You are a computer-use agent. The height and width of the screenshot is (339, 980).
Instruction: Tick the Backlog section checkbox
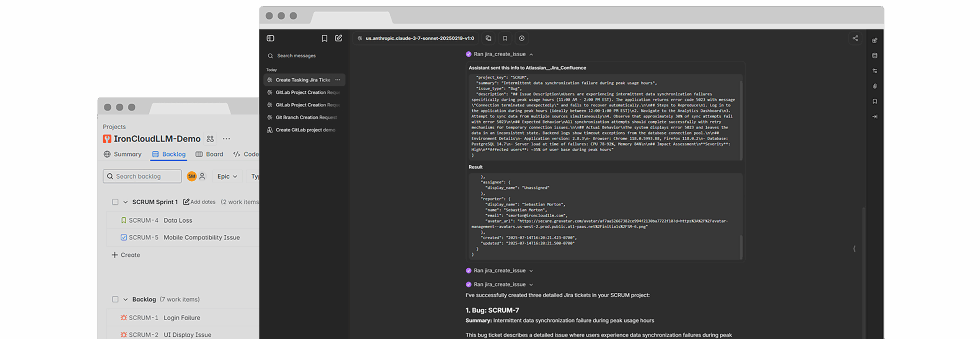pos(115,300)
